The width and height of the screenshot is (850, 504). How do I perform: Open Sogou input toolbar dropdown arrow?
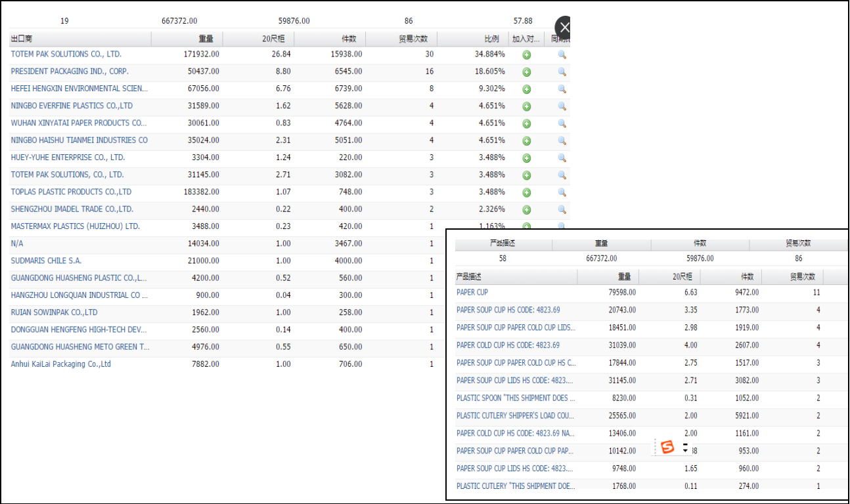point(685,450)
